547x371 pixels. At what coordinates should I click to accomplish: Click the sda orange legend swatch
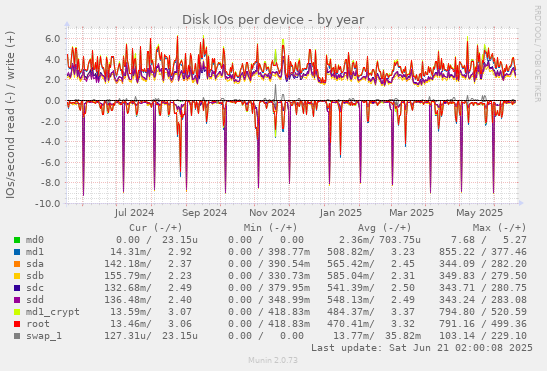tap(17, 264)
